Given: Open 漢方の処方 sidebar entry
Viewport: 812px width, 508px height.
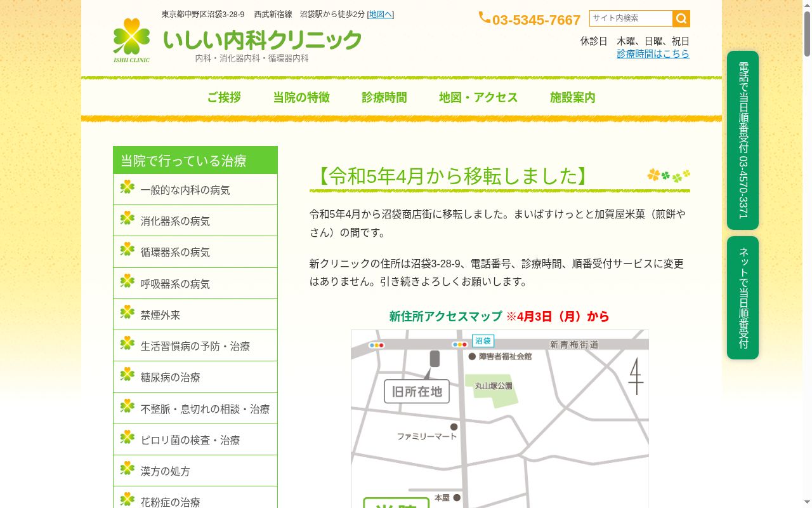Looking at the screenshot, I should 195,471.
